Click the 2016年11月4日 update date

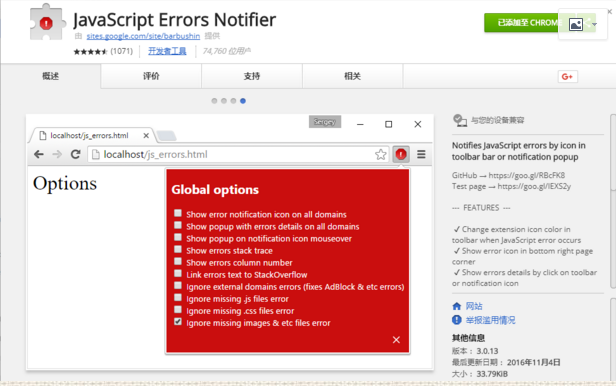tap(534, 362)
